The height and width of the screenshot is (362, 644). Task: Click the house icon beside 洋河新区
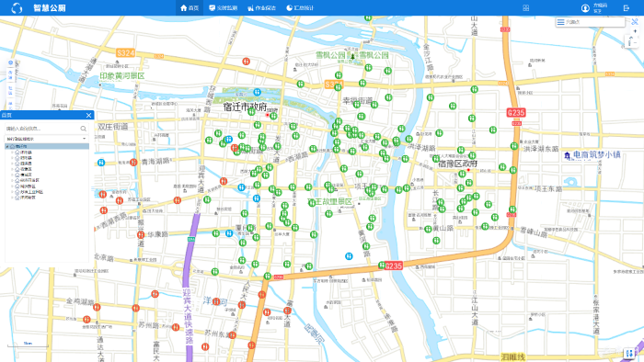click(x=17, y=198)
